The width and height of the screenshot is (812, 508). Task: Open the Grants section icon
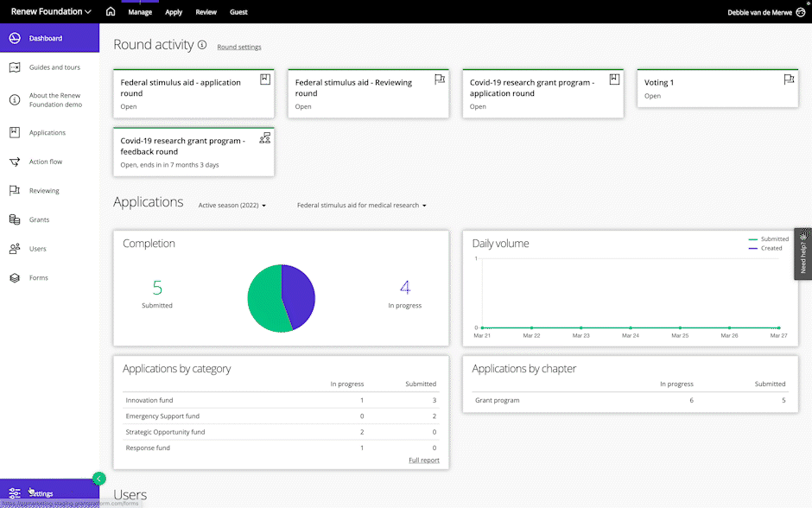pos(15,220)
